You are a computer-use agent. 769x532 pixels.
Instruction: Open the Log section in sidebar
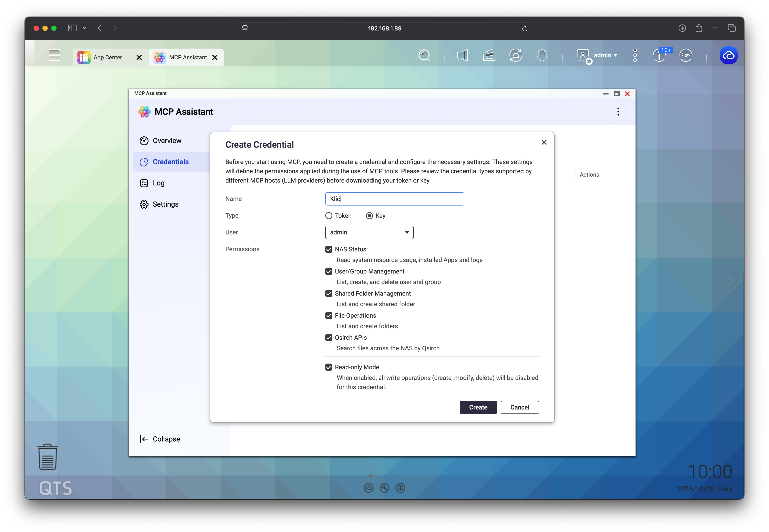pos(158,183)
